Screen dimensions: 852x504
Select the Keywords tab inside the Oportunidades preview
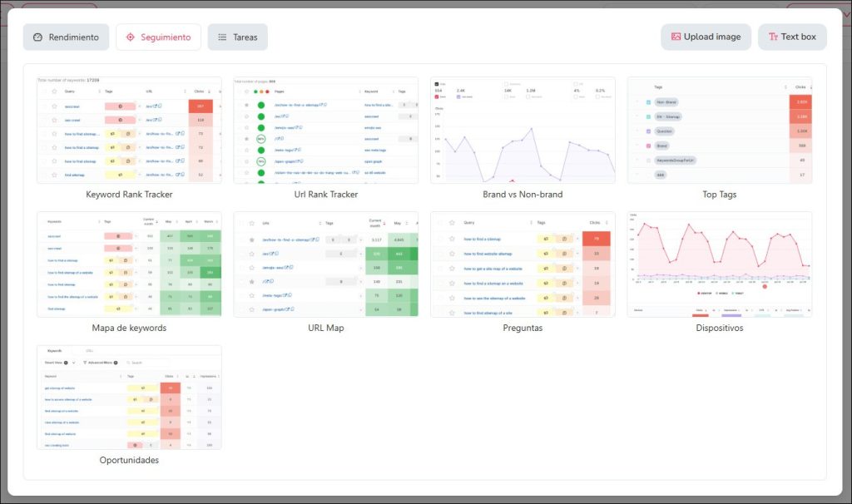[x=54, y=350]
